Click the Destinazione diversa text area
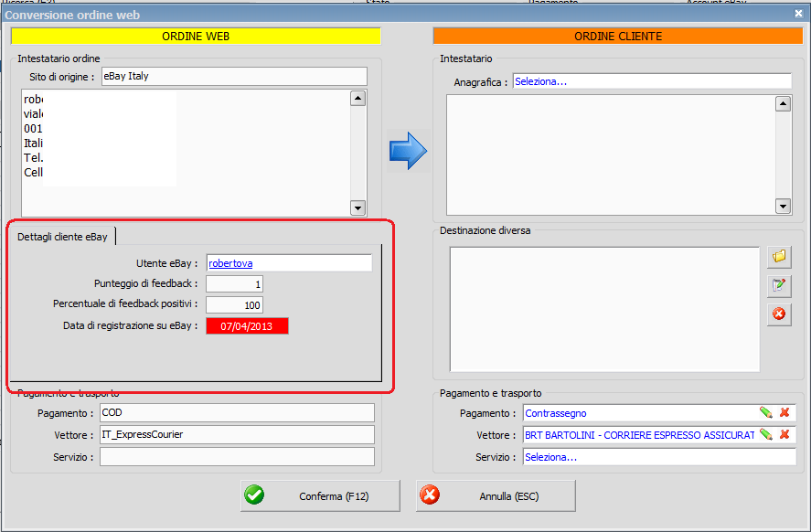Image resolution: width=811 pixels, height=532 pixels. (x=604, y=309)
